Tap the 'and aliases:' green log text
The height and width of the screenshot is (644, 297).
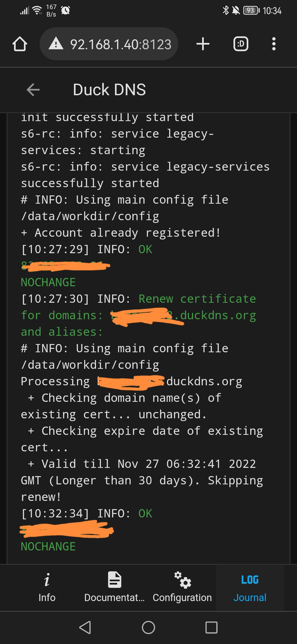pyautogui.click(x=62, y=332)
